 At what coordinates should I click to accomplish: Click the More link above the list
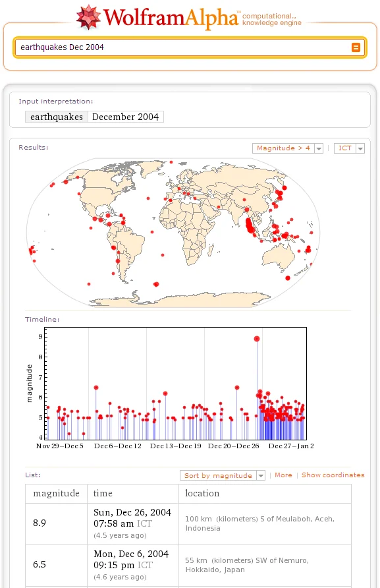(283, 475)
